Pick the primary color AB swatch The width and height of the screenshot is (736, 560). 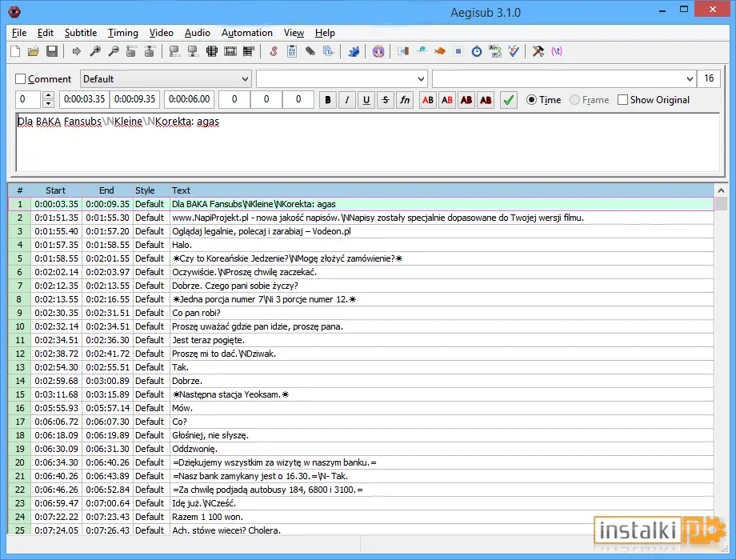pyautogui.click(x=428, y=99)
